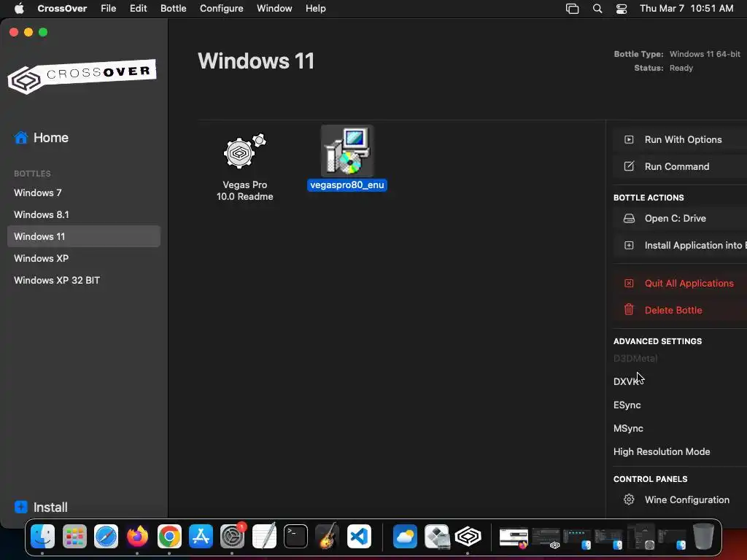This screenshot has width=747, height=560.
Task: Open the Window menu
Action: click(274, 9)
